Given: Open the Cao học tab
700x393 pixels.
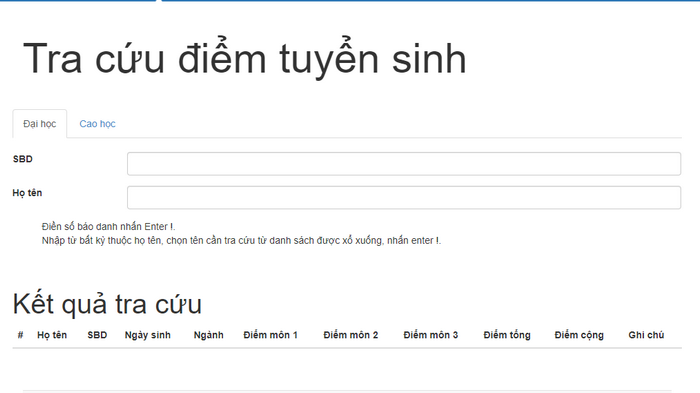Looking at the screenshot, I should 97,124.
